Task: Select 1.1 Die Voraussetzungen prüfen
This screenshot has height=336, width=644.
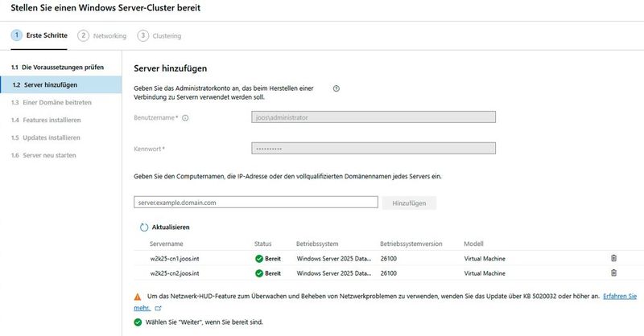Action: point(57,68)
